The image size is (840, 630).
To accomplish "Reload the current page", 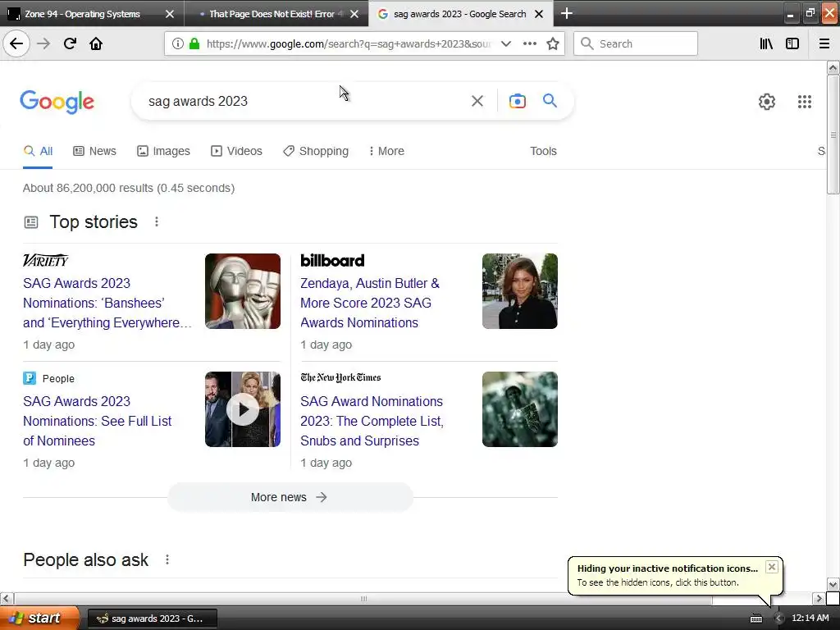I will [70, 43].
